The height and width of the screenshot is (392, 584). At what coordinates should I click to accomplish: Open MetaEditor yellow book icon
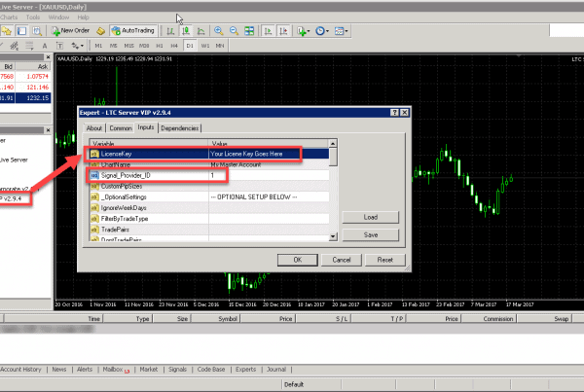click(100, 31)
